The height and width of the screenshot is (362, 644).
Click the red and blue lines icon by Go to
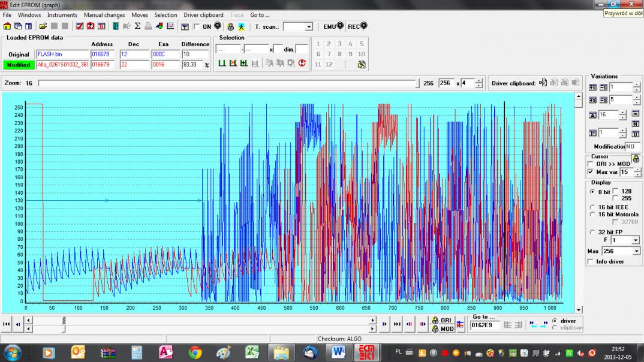tap(461, 325)
